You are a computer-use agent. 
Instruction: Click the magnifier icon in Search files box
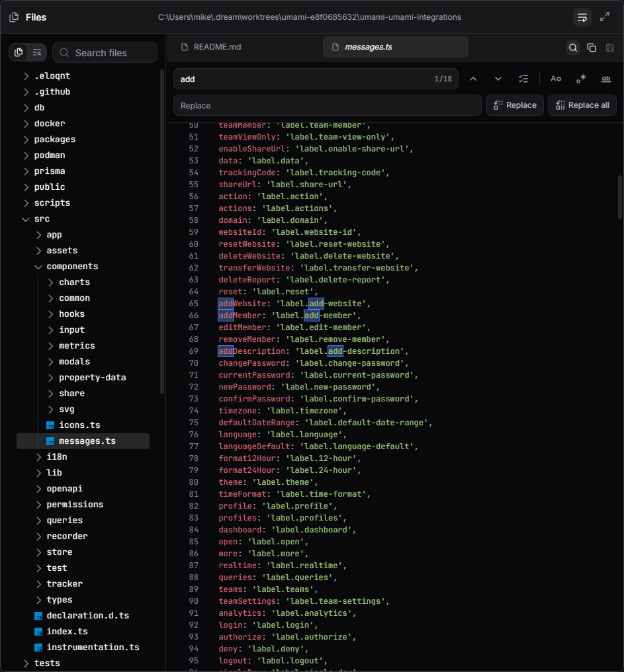coord(64,52)
